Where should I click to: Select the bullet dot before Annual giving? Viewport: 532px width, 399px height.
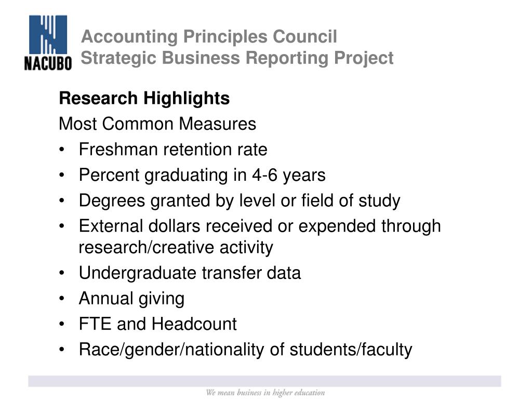coord(61,298)
